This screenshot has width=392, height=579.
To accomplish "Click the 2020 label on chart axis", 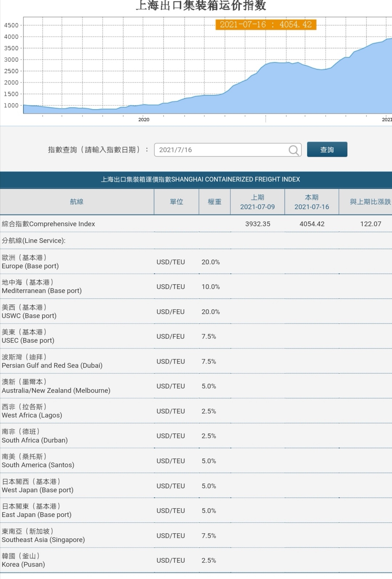I will pos(144,119).
